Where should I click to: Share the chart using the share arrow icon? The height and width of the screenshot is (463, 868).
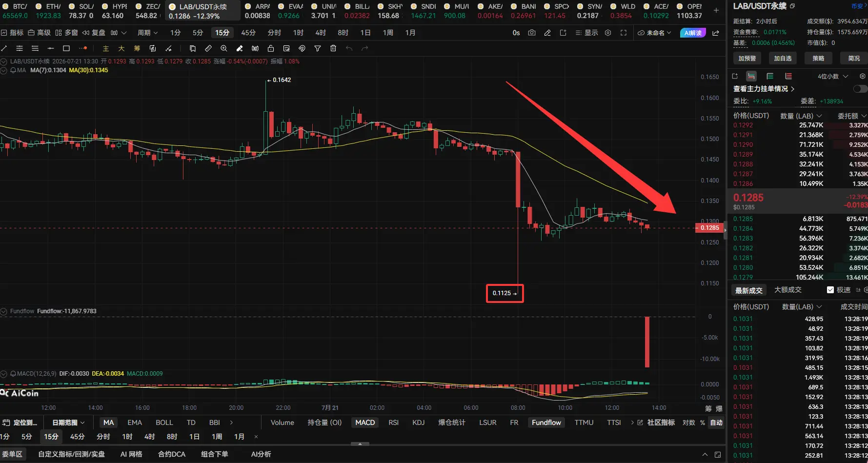(716, 33)
